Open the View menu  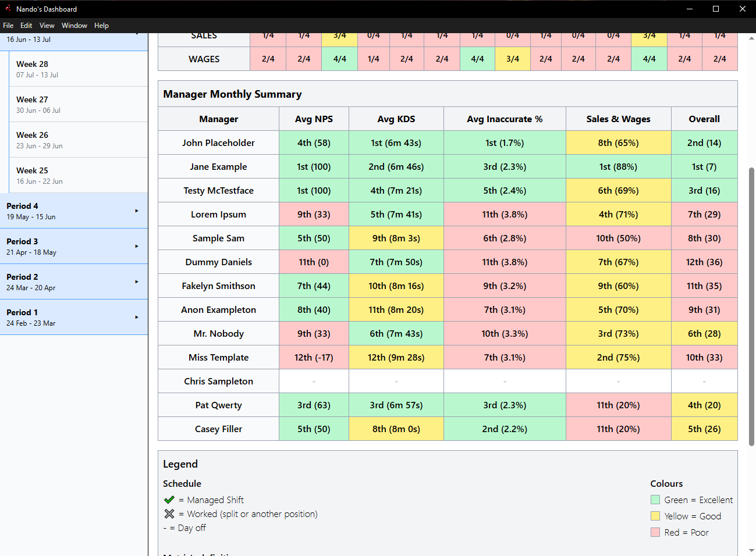click(x=47, y=26)
